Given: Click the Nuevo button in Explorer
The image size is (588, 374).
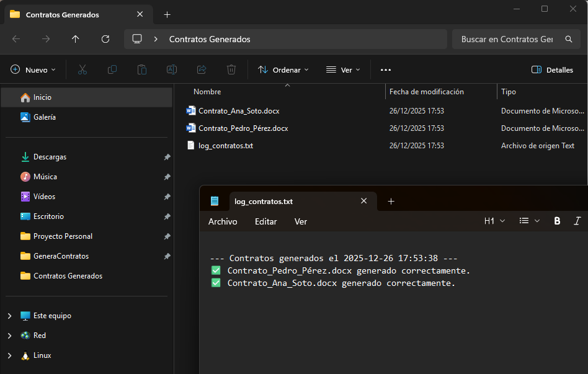Looking at the screenshot, I should pos(33,69).
